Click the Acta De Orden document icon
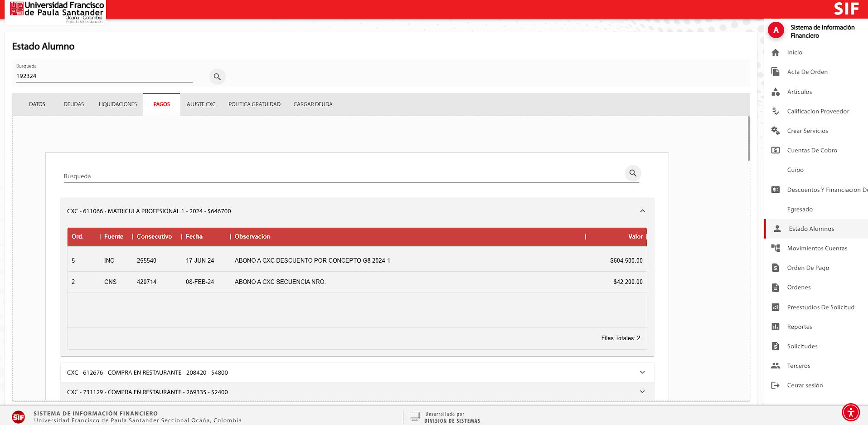Screen dimensions: 868x425 click(776, 72)
